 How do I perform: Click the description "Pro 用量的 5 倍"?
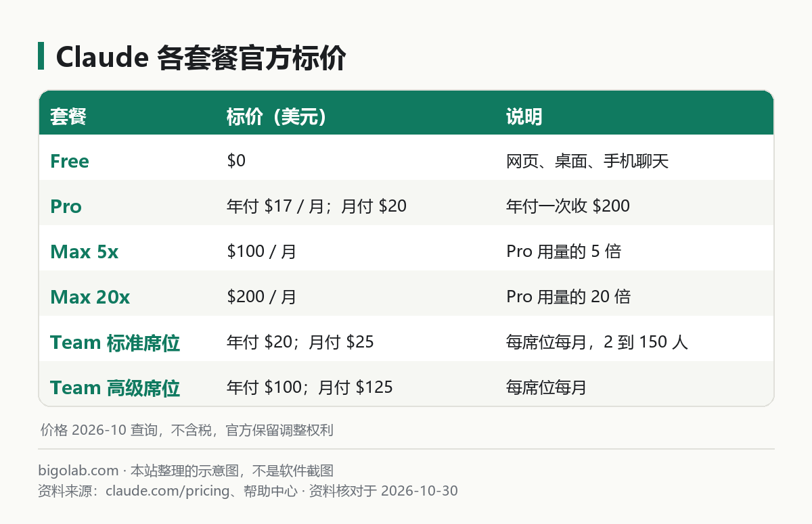564,252
